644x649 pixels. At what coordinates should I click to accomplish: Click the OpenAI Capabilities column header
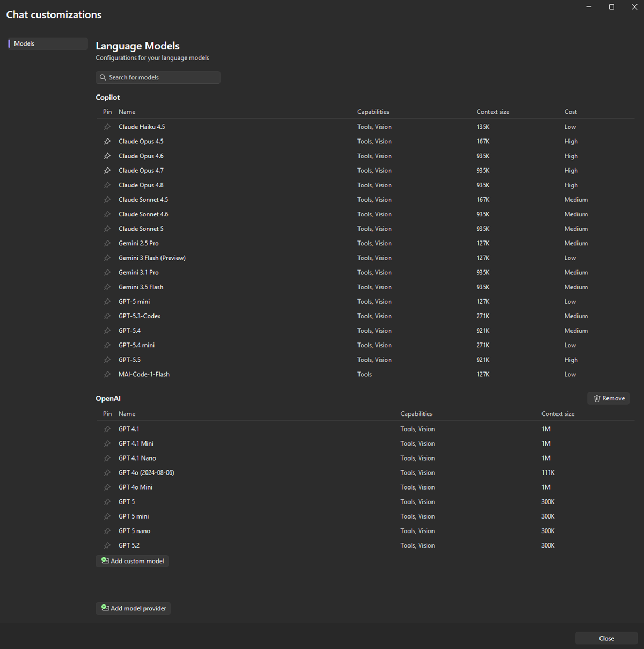coord(416,414)
